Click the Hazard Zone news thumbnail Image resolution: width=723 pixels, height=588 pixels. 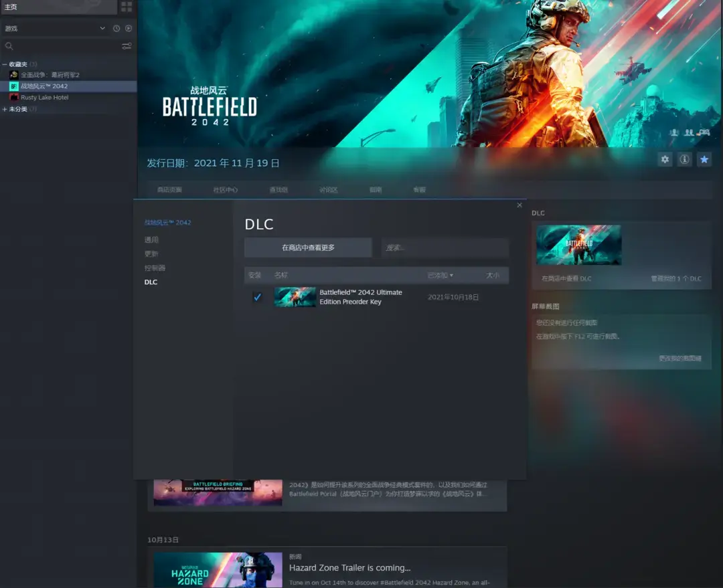(218, 570)
